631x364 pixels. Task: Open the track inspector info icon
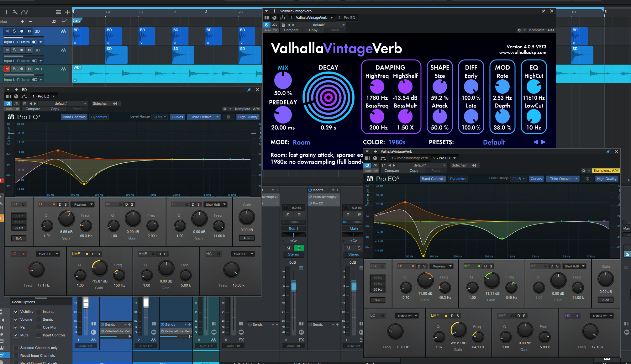pos(7,12)
